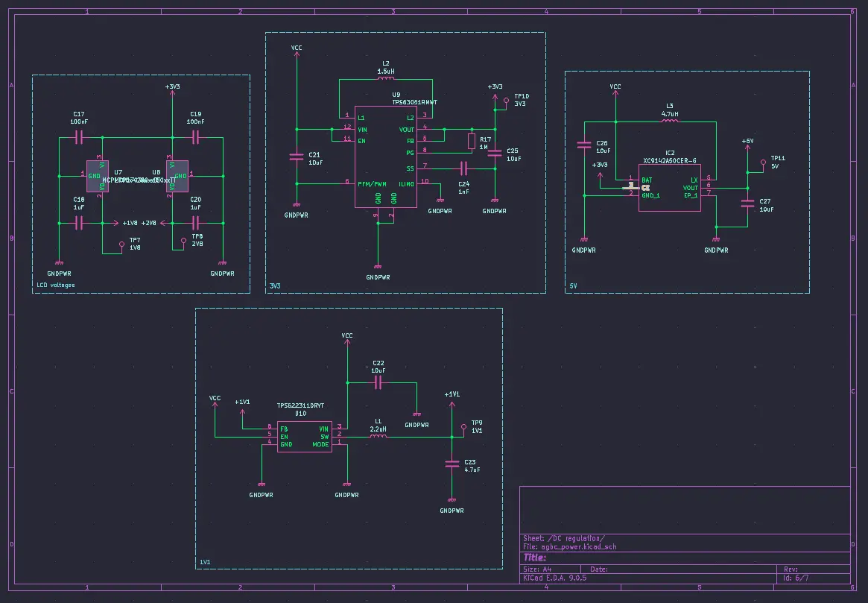This screenshot has width=868, height=603.
Task: Select capacitor C17 100nF symbol
Action: [x=79, y=137]
